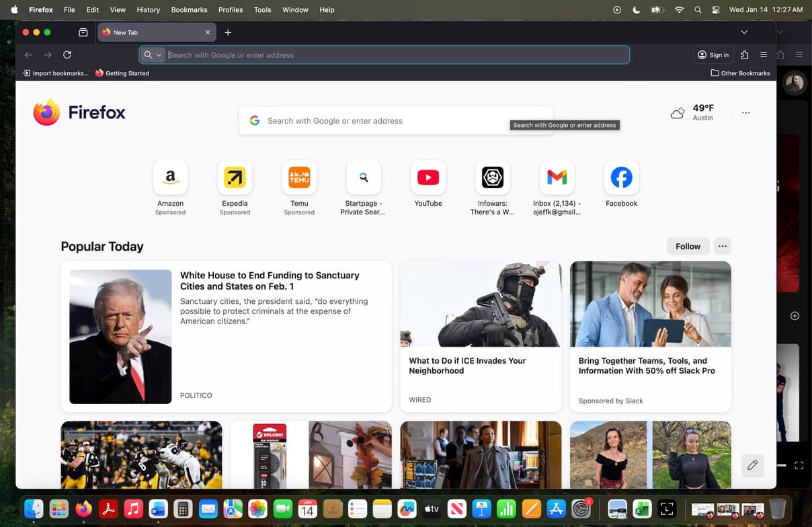The height and width of the screenshot is (527, 812).
Task: Open the Extensions puzzle icon
Action: [745, 55]
